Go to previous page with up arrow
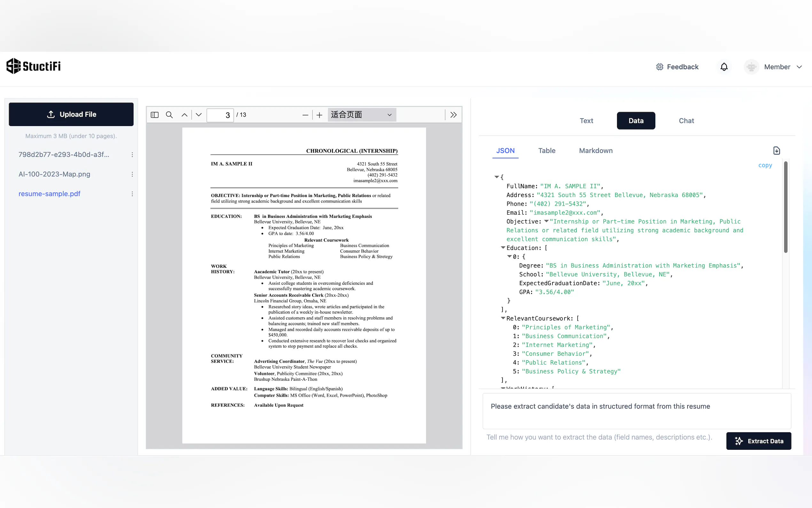 (x=184, y=115)
